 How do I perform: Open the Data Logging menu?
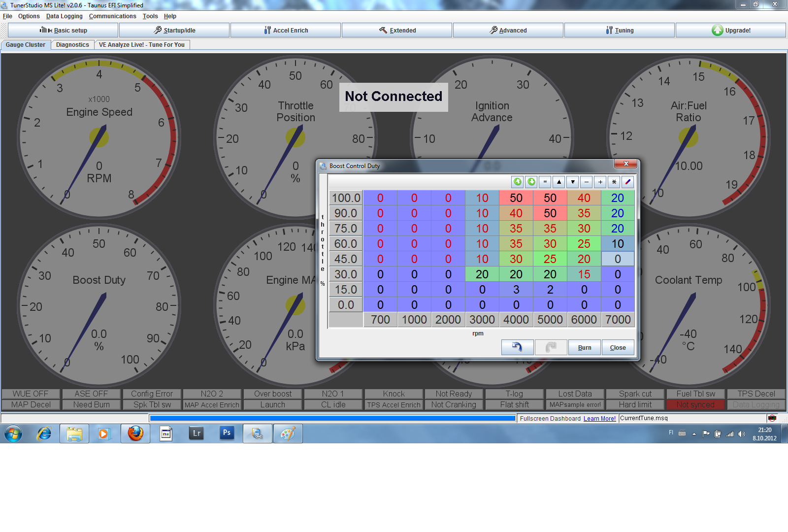(x=64, y=16)
